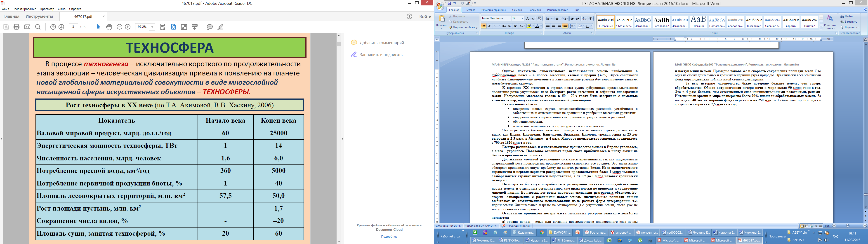Image resolution: width=868 pixels, height=244 pixels.
Task: Open the font size 12 dropdown
Action: (522, 19)
